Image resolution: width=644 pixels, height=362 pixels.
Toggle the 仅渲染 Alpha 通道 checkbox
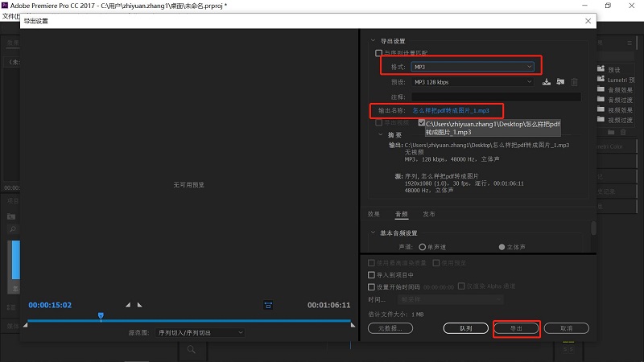click(x=461, y=286)
